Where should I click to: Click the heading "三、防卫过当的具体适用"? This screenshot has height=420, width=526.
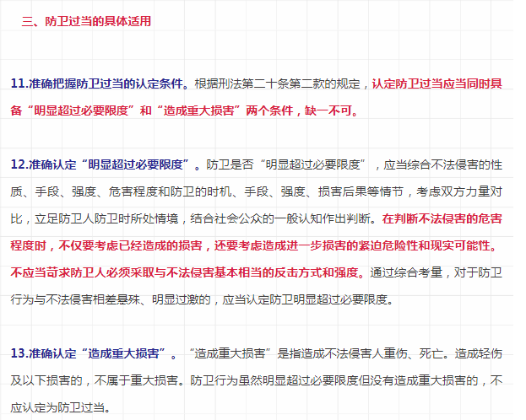pos(86,21)
